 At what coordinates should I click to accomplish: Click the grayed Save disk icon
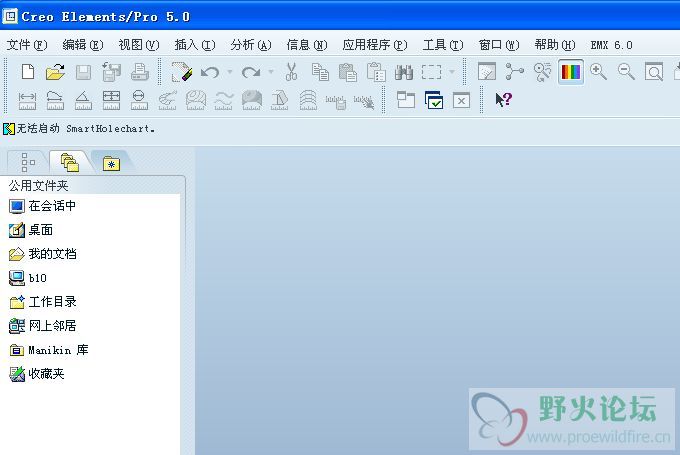coord(83,72)
